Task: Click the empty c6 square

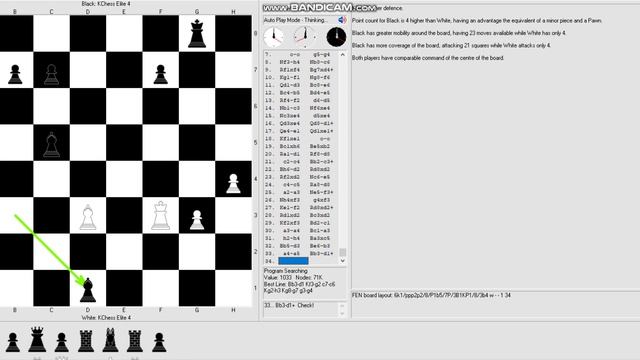Action: click(51, 106)
